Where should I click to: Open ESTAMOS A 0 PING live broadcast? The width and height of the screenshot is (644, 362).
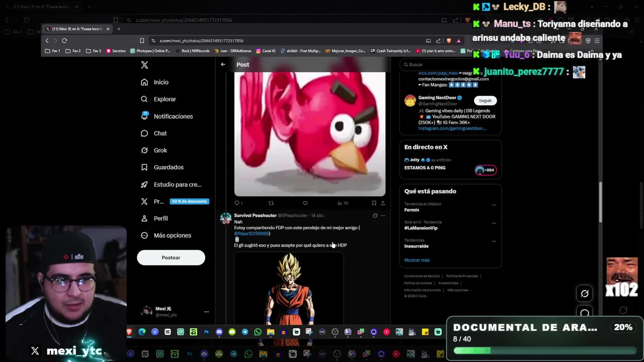tap(425, 168)
